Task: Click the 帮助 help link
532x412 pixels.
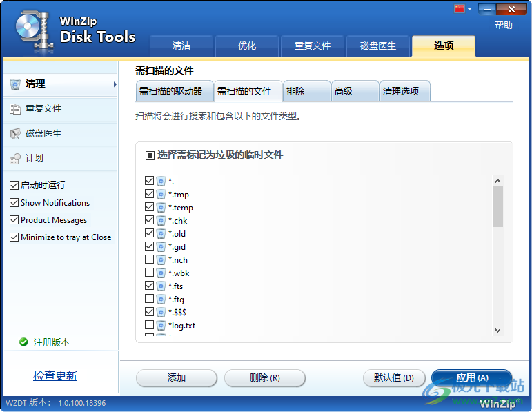Action: (504, 25)
